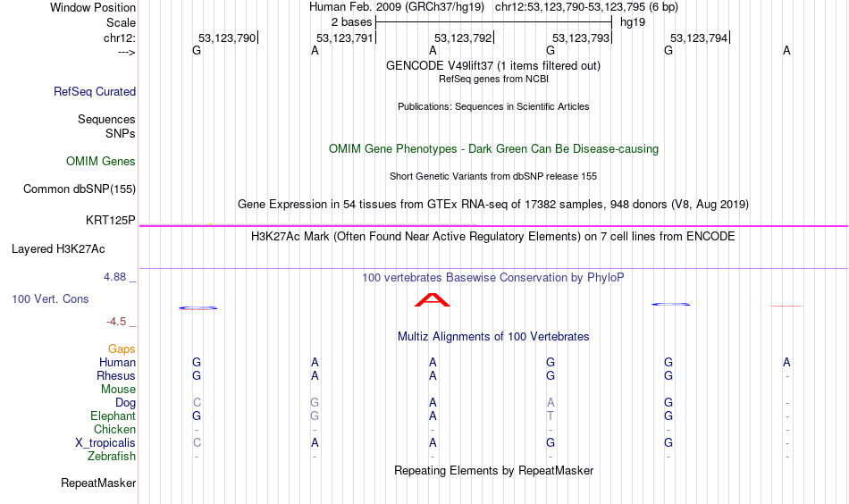
Task: Select the Zebrafish alignment row label
Action: pos(112,456)
